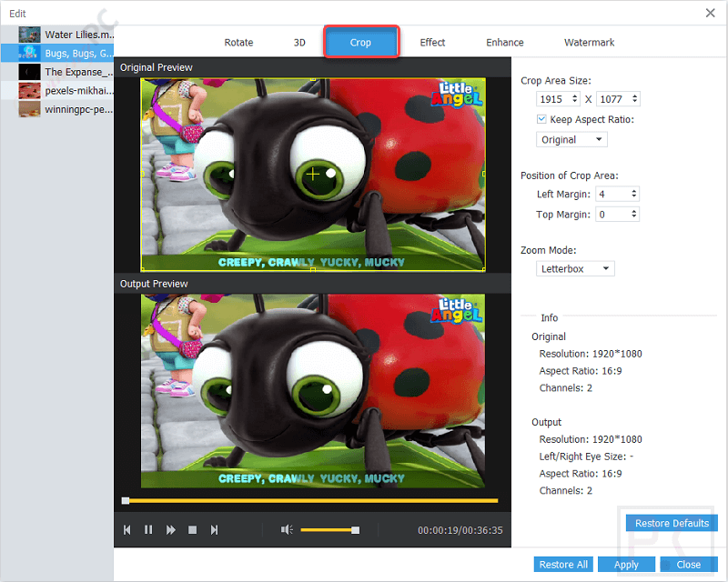Select pexels-mikhai video thumbnail
This screenshot has height=582, width=728.
coord(30,91)
